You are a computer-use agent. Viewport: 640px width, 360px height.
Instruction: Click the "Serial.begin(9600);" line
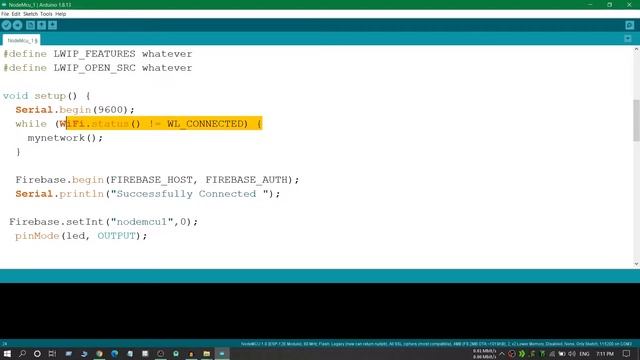click(x=75, y=110)
